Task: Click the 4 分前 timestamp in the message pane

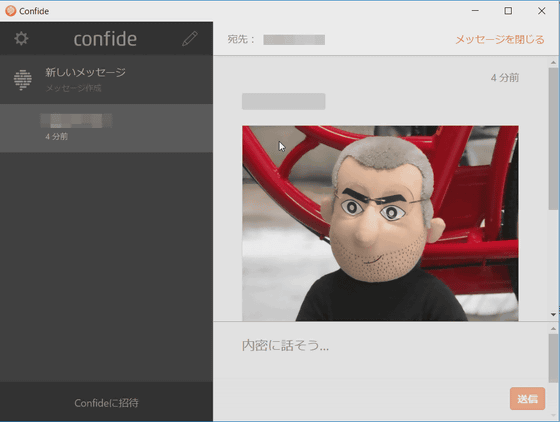Action: click(x=505, y=77)
